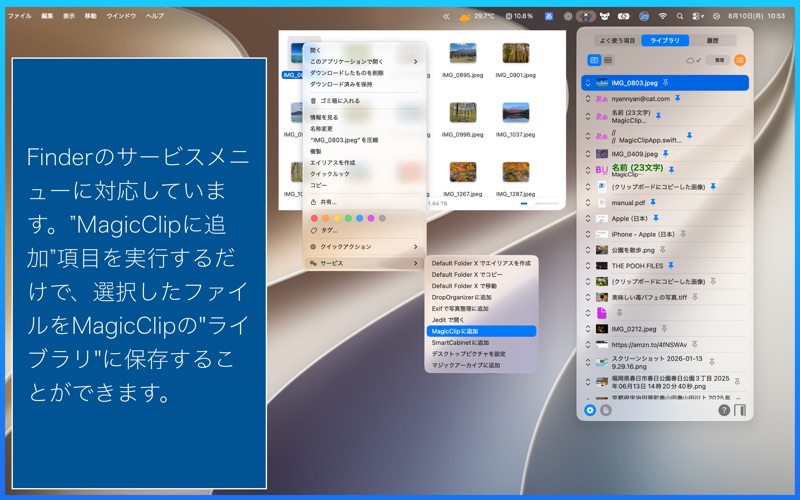Open the weather item showing 29.7°C
Viewport: 800px width, 500px height.
(477, 16)
